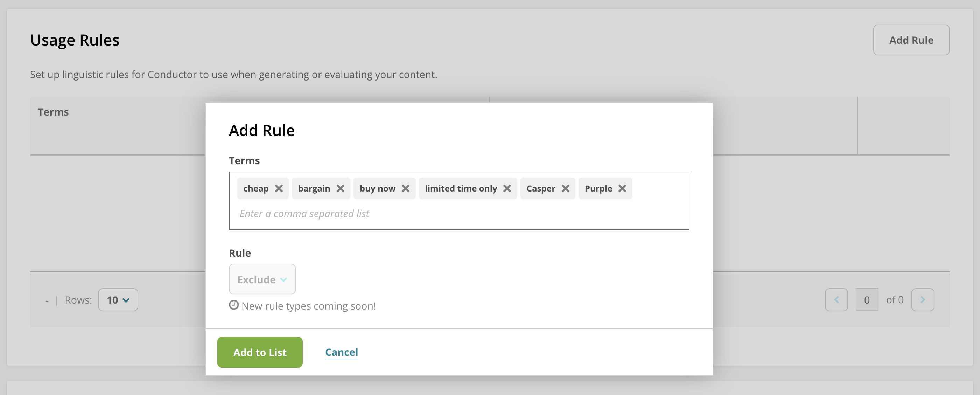
Task: Click the 'cheap' term chip label
Action: pyautogui.click(x=255, y=188)
